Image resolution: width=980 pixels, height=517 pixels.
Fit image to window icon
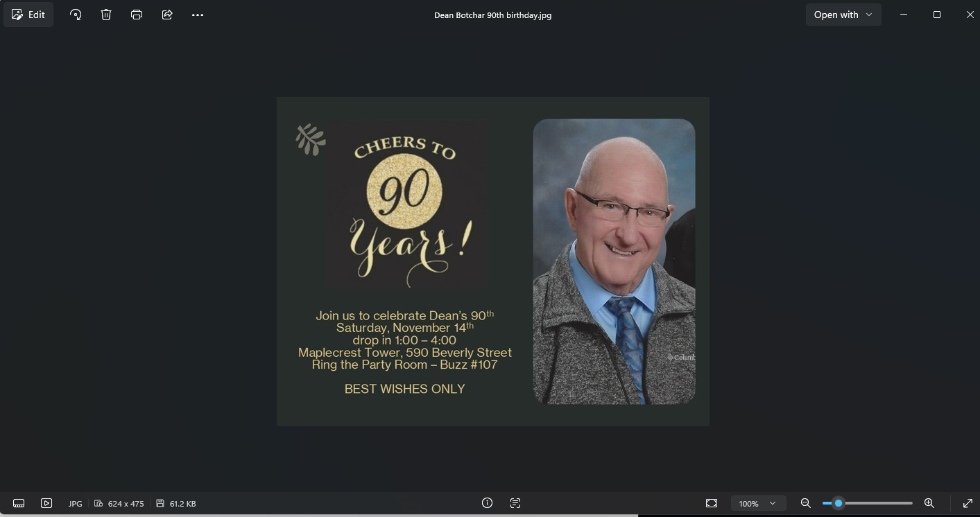point(712,503)
